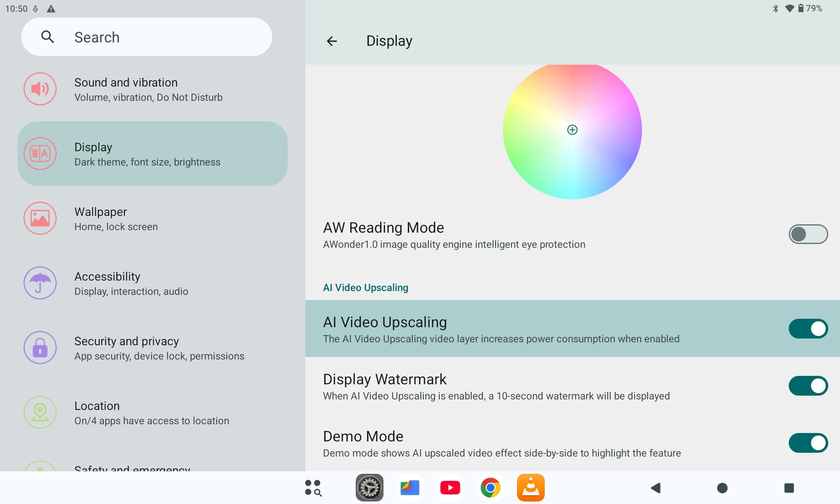This screenshot has height=504, width=840.
Task: Click the Wallpaper picture icon
Action: point(40,218)
